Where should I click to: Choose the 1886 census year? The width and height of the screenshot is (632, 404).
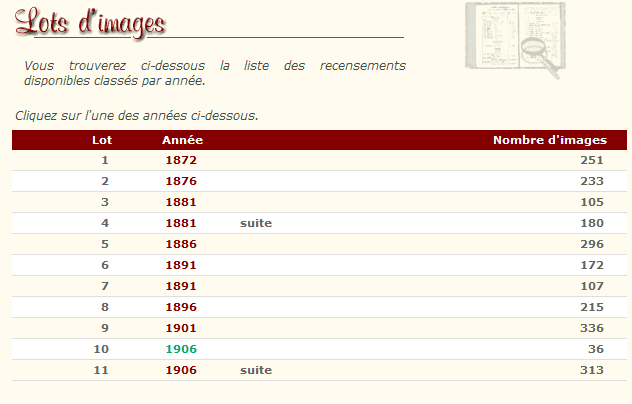point(181,244)
